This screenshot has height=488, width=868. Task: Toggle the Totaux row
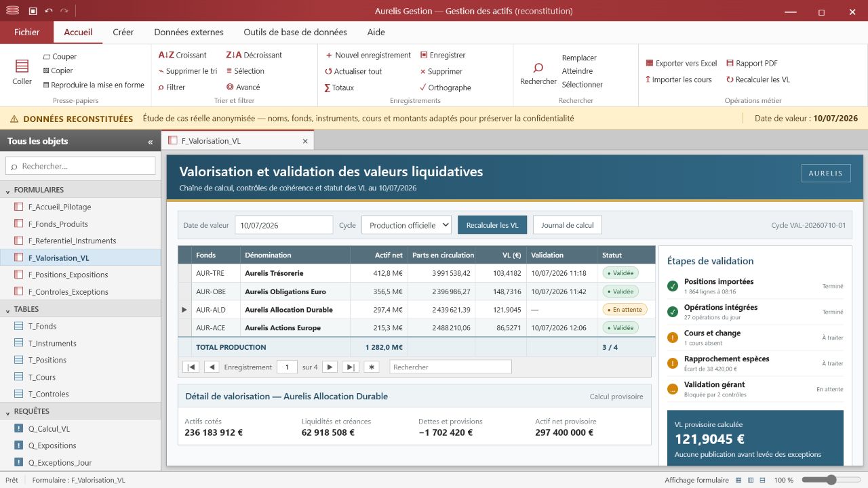coord(339,87)
